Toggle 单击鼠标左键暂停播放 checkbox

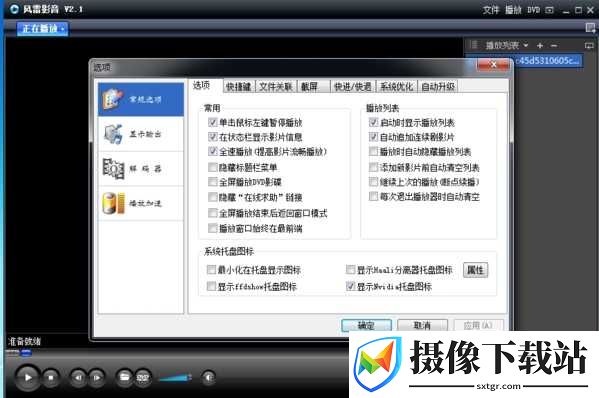tap(213, 122)
